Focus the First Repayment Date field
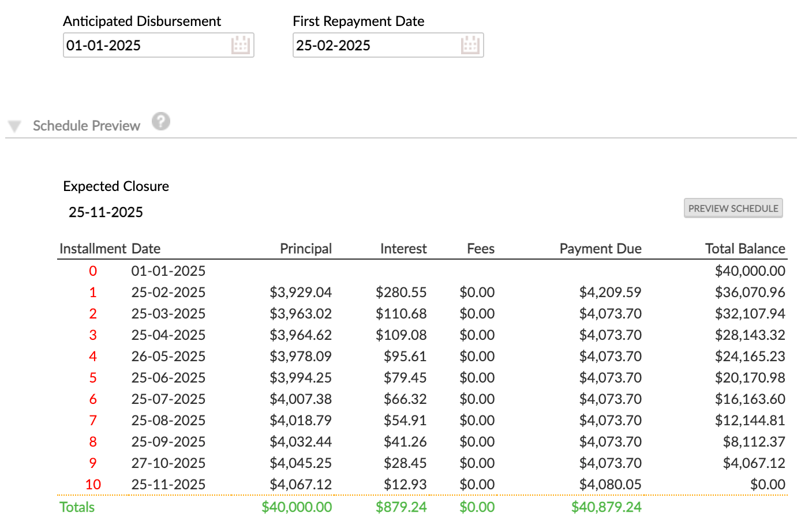 (374, 45)
